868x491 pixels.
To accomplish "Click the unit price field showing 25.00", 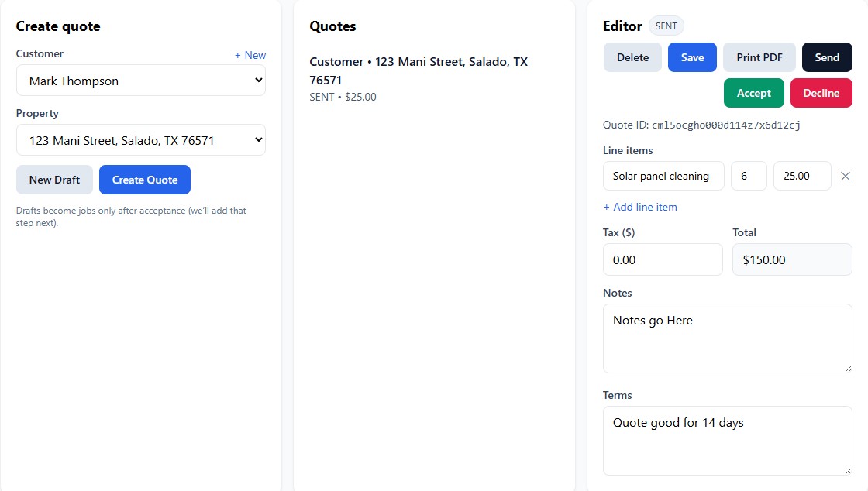I will pyautogui.click(x=801, y=176).
